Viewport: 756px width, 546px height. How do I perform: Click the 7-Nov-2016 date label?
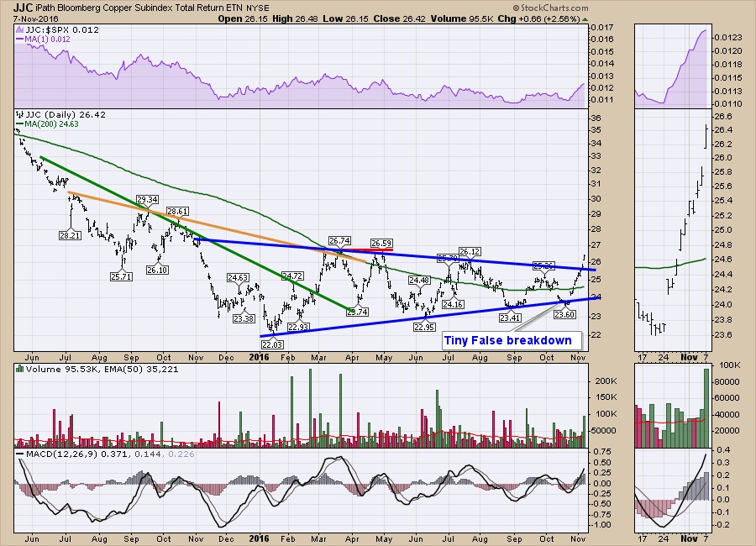(x=35, y=19)
